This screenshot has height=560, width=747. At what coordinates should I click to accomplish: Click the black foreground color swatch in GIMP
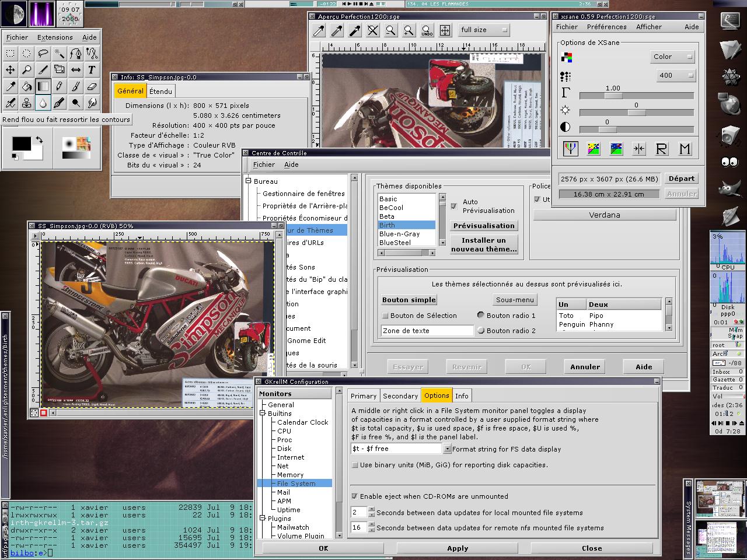pyautogui.click(x=22, y=143)
